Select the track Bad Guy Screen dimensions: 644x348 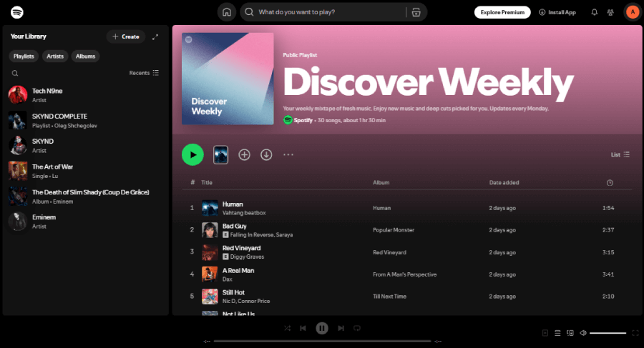tap(406, 230)
